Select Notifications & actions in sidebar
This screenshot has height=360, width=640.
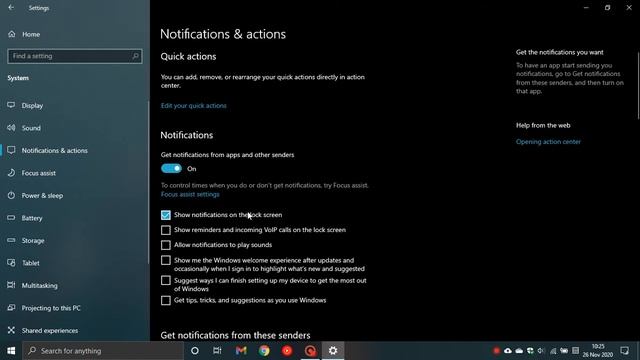click(75, 150)
